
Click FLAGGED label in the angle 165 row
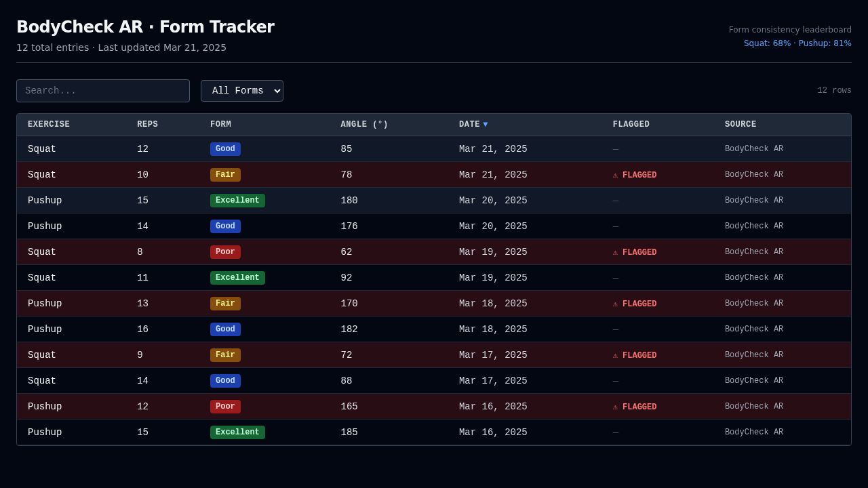[x=639, y=407]
